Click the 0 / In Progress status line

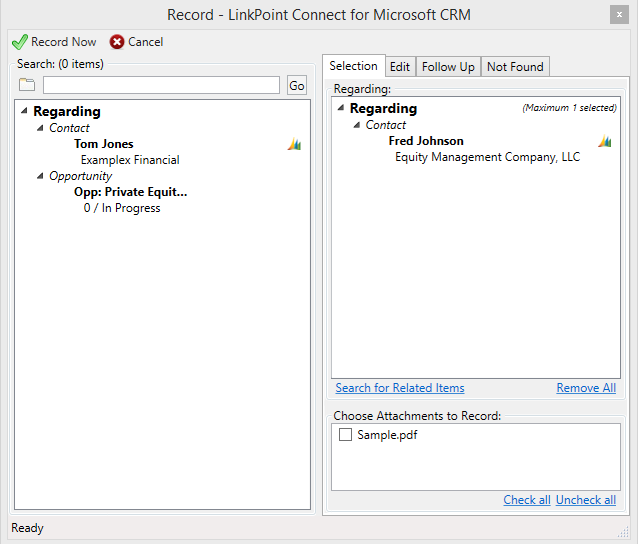pos(122,208)
